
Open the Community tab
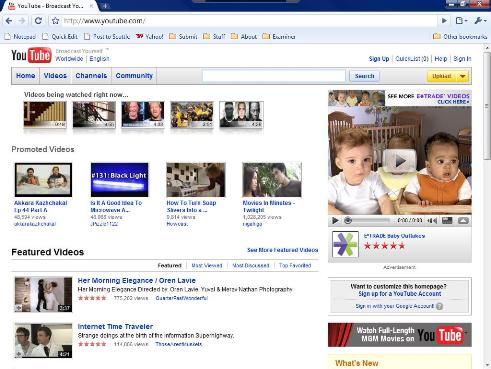tap(134, 76)
